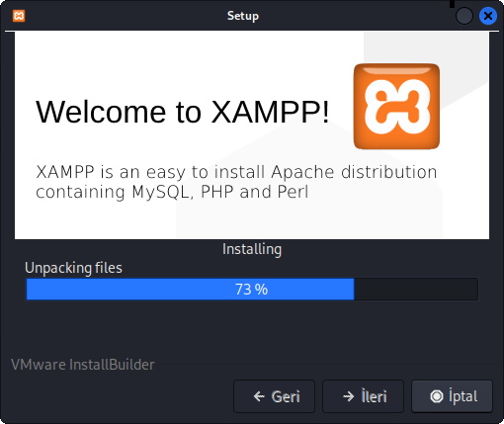
Task: Click the Welcome to XAMPP! heading
Action: pyautogui.click(x=183, y=112)
